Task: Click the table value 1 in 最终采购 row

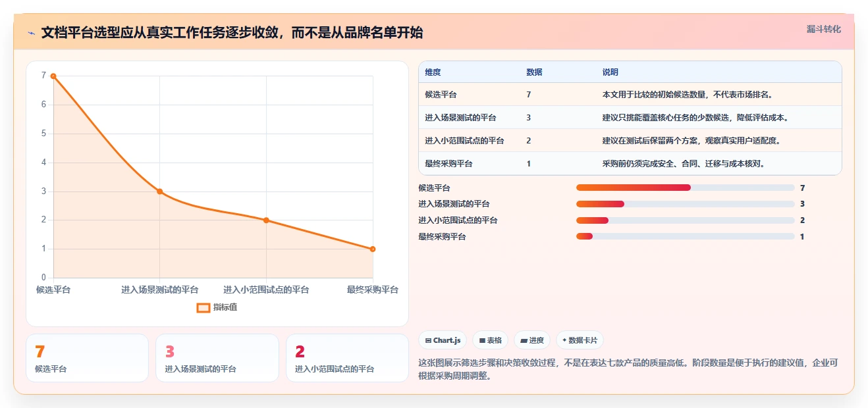Action: click(529, 164)
